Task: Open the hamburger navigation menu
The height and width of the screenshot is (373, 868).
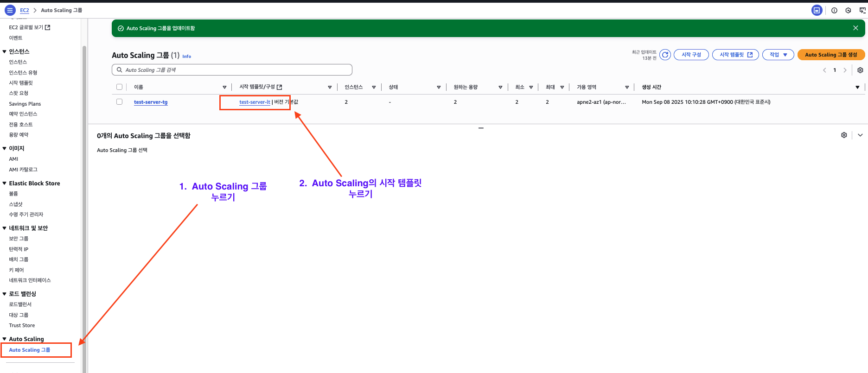Action: pos(10,10)
